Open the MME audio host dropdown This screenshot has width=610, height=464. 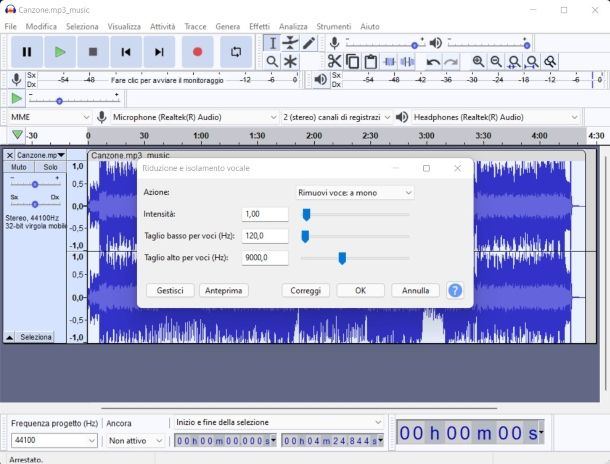pyautogui.click(x=49, y=117)
